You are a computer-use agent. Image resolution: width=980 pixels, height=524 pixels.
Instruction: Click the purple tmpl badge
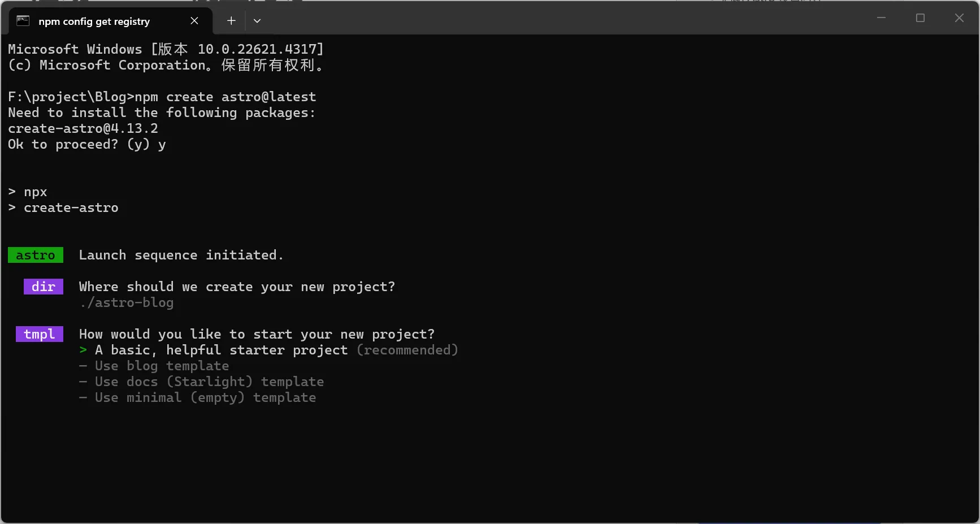[40, 335]
